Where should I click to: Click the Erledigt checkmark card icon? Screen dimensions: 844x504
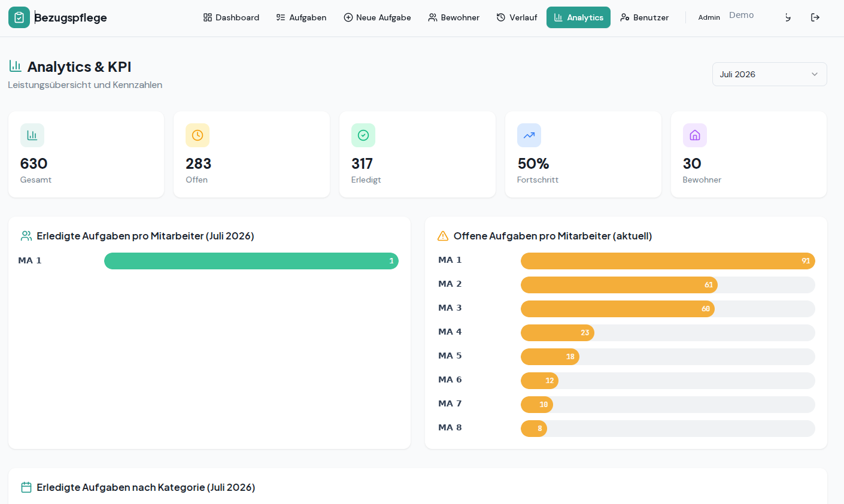click(x=363, y=135)
